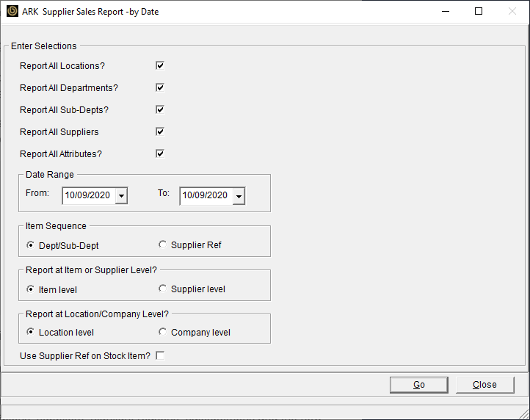This screenshot has width=530, height=420.
Task: Click the ARK application icon in title bar
Action: pos(12,11)
